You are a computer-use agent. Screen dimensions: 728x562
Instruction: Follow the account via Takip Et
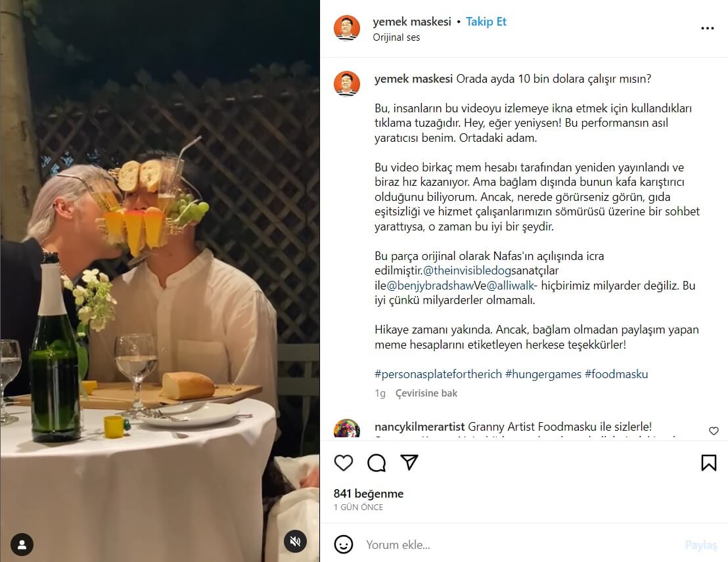[486, 22]
